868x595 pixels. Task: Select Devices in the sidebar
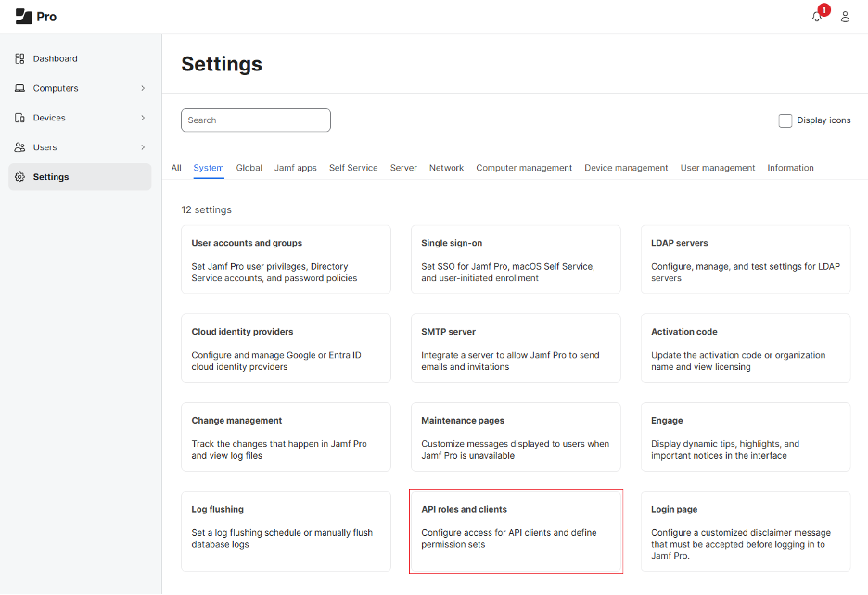[80, 118]
